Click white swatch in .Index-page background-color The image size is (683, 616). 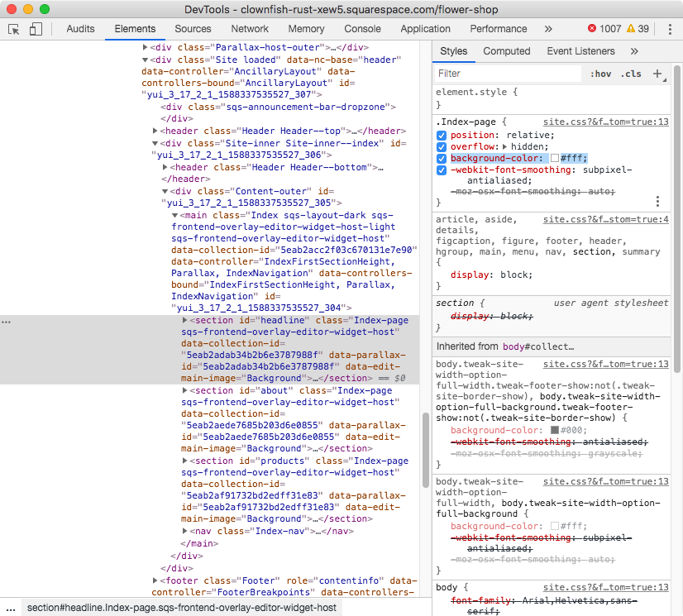coord(555,158)
